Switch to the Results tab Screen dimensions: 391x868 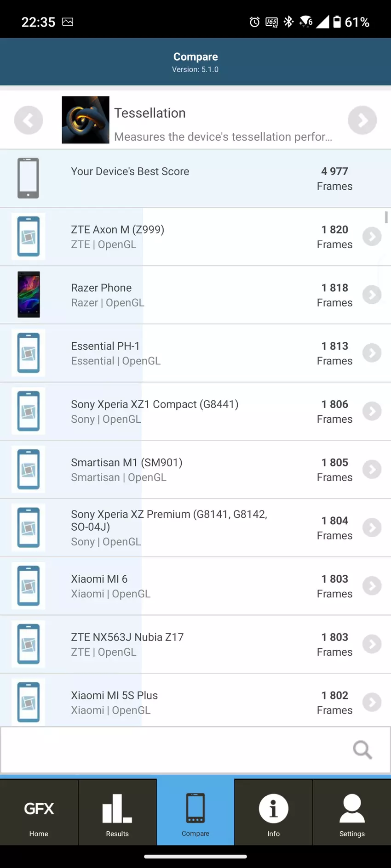click(117, 812)
